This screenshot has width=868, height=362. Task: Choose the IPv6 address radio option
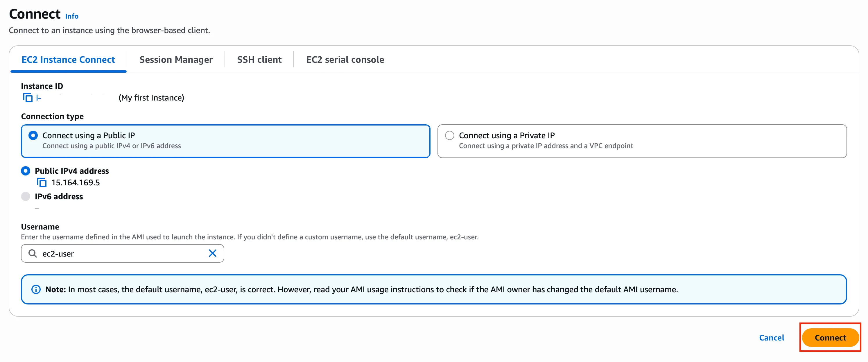pos(26,196)
